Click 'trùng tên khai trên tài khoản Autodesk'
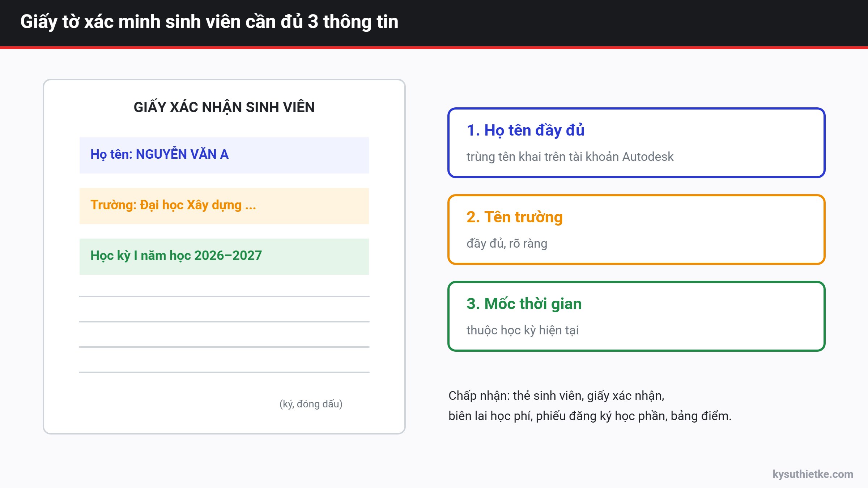 pos(570,157)
